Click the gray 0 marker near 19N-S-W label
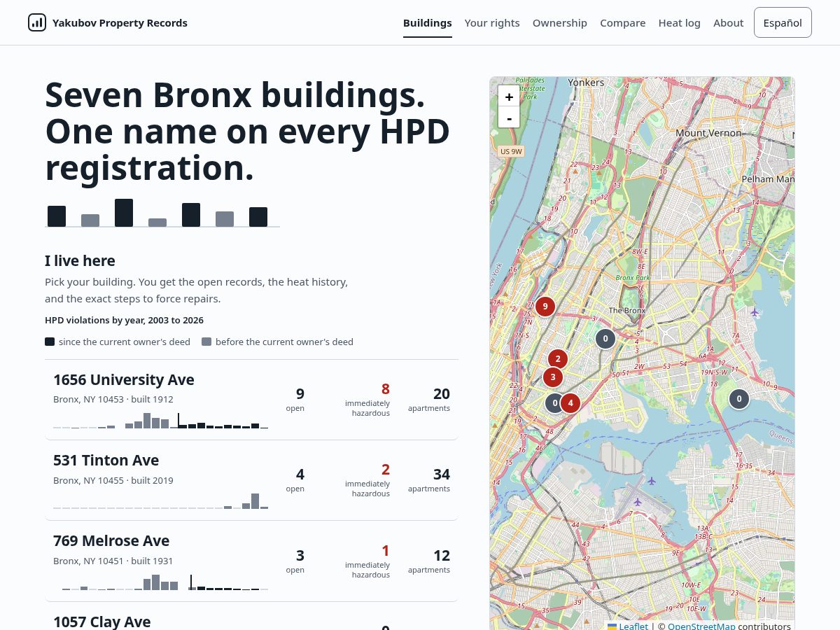Image resolution: width=840 pixels, height=630 pixels. [738, 399]
